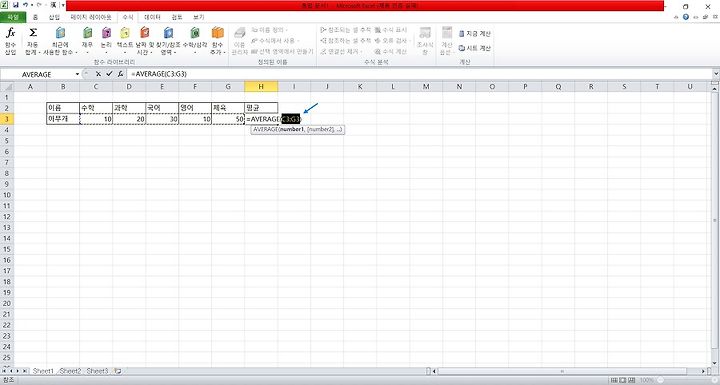Click the Insert Worksheet tab icon
This screenshot has height=385, width=720.
tap(118, 371)
